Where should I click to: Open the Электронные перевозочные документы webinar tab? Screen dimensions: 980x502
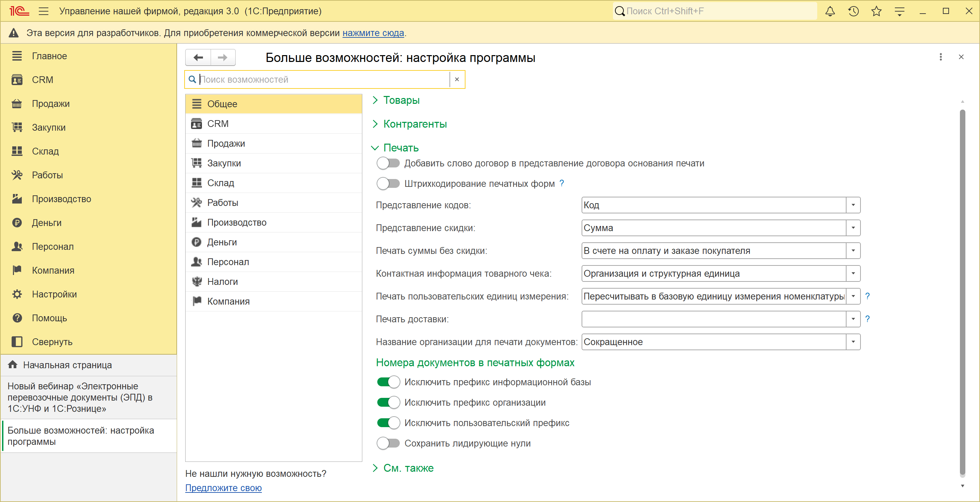pos(89,398)
